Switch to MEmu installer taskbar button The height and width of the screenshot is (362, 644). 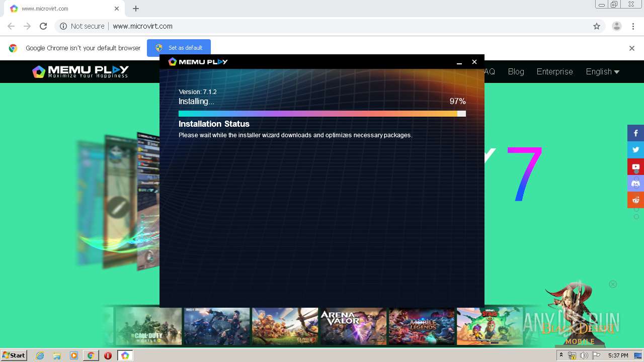125,355
